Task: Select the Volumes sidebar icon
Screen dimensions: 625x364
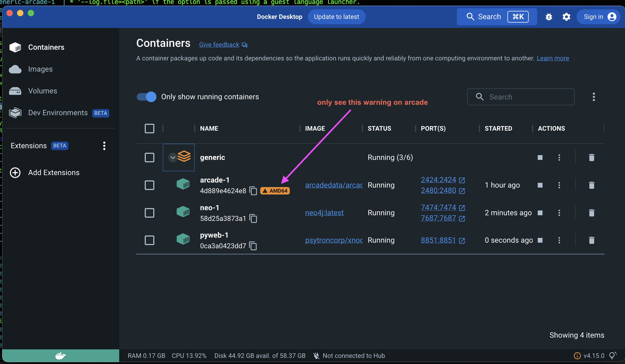Action: coord(15,91)
